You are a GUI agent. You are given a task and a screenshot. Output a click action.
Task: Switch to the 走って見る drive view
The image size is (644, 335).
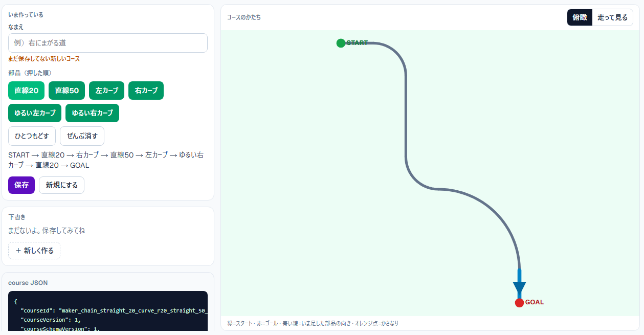click(613, 17)
